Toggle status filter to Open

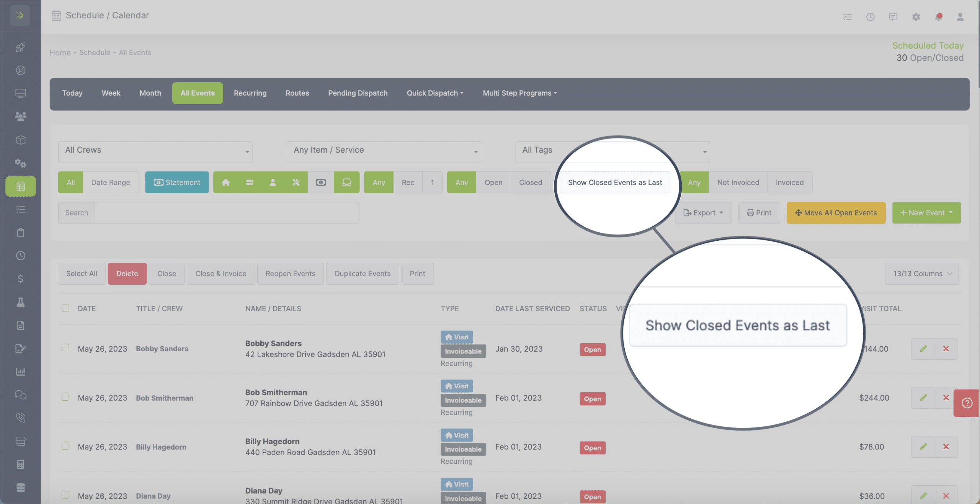click(x=493, y=183)
